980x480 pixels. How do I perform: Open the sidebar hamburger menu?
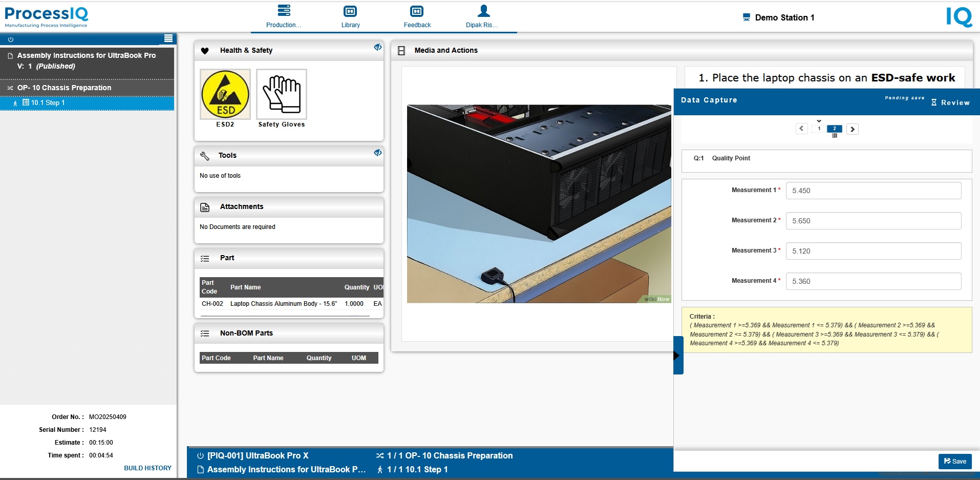(168, 39)
